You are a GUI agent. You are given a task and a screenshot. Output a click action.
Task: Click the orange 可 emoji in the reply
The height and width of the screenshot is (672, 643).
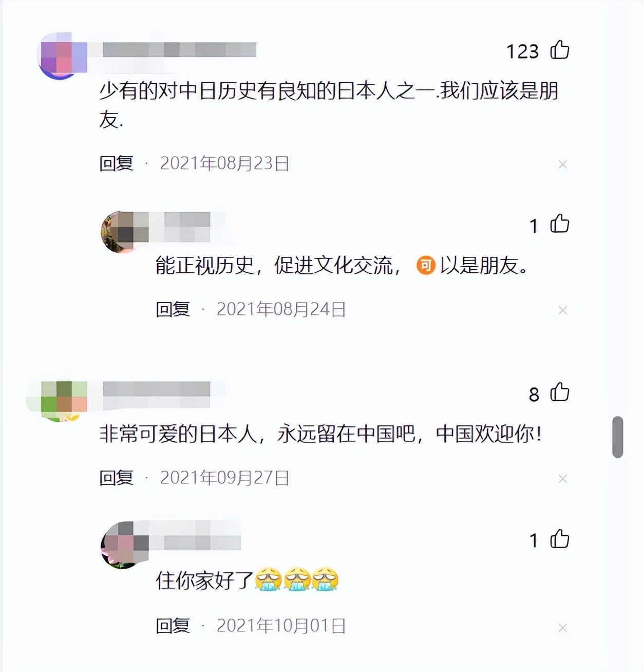(426, 266)
